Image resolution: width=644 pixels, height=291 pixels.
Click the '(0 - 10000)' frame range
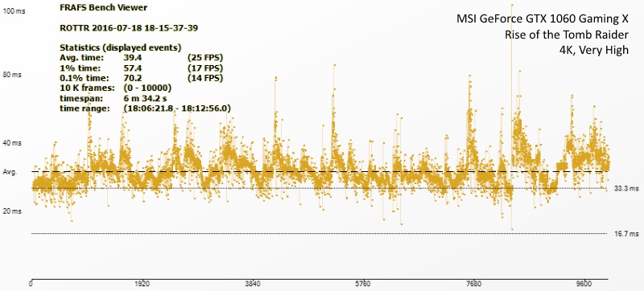pyautogui.click(x=147, y=88)
